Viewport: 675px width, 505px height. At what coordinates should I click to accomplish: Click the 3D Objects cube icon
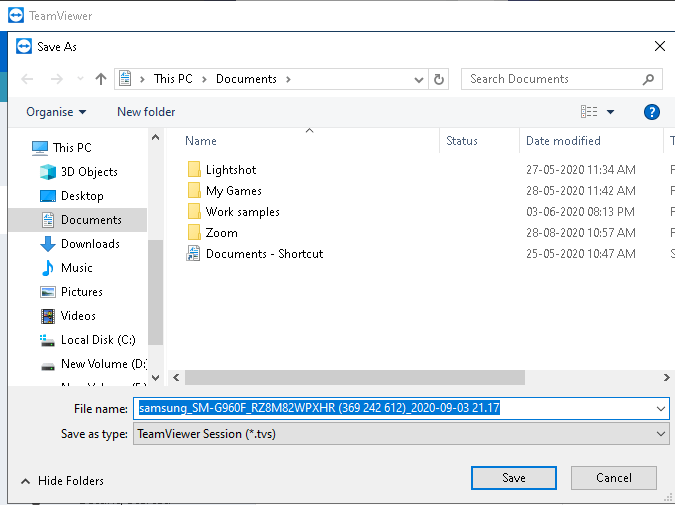(x=48, y=172)
